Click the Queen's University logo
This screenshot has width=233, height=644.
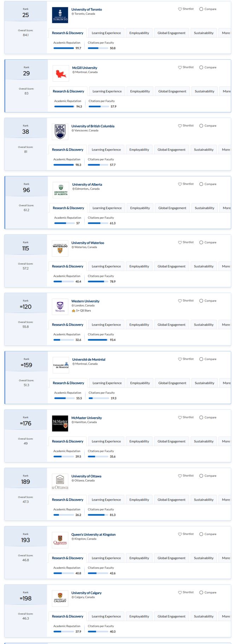[60, 540]
